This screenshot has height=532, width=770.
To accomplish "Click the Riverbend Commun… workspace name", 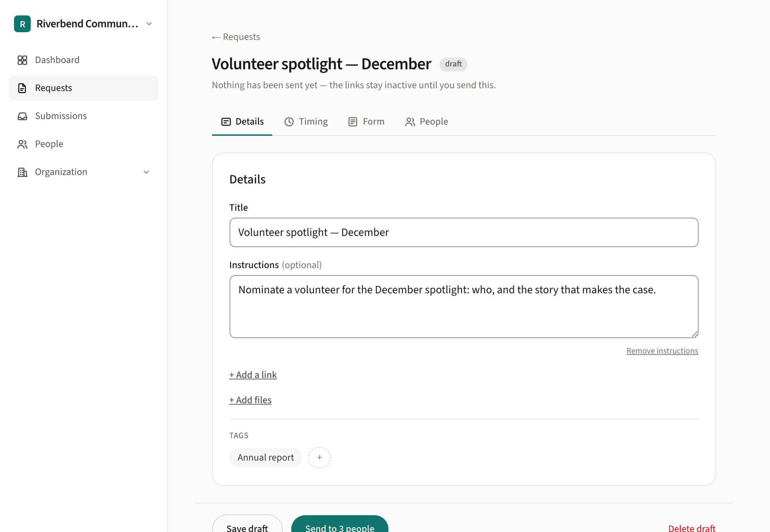I will click(x=87, y=24).
